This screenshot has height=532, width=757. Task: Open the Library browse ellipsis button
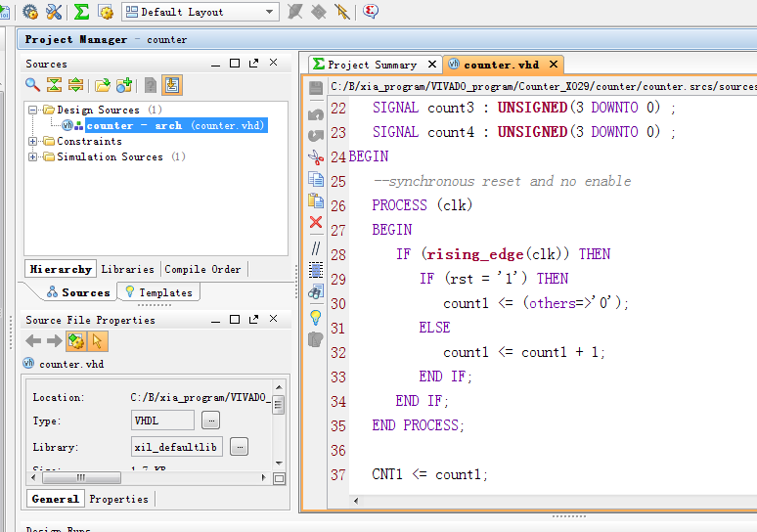point(239,447)
